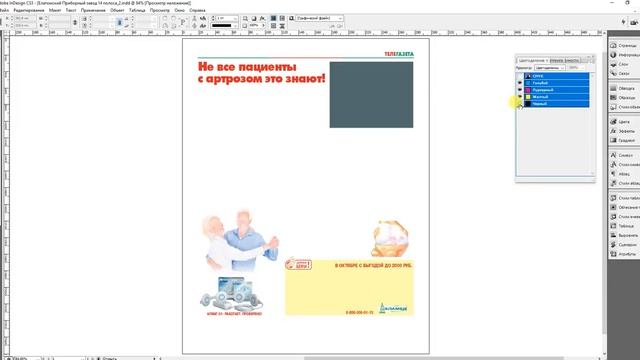Viewport: 640px width, 360px height.
Task: Open the Макет menu
Action: coord(55,10)
